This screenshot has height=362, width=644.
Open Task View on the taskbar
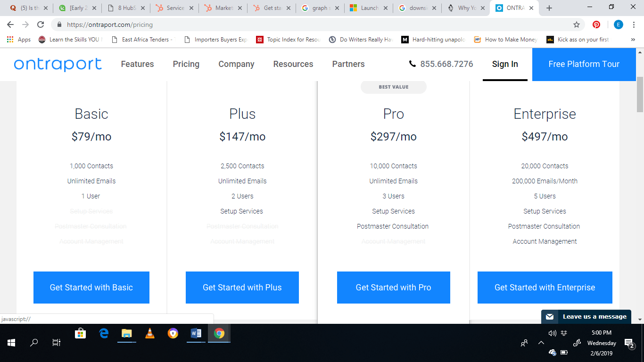[56, 343]
